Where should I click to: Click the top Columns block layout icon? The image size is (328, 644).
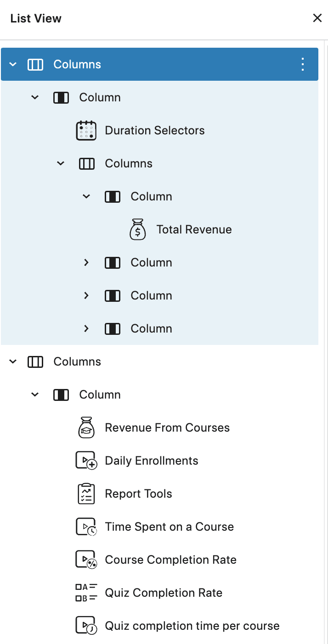point(35,64)
